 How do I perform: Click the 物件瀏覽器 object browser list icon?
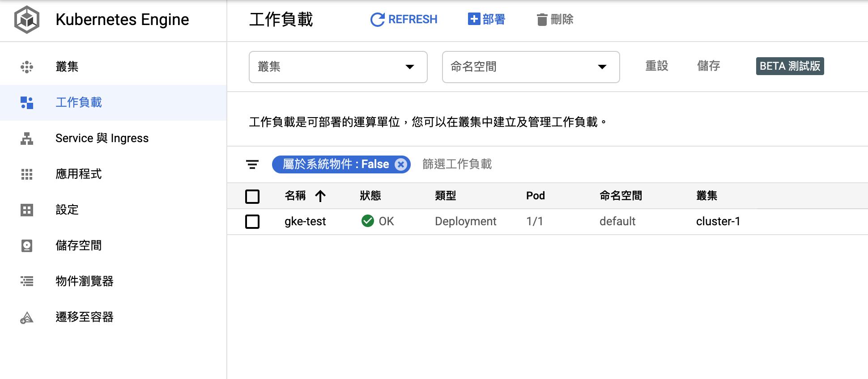[27, 281]
